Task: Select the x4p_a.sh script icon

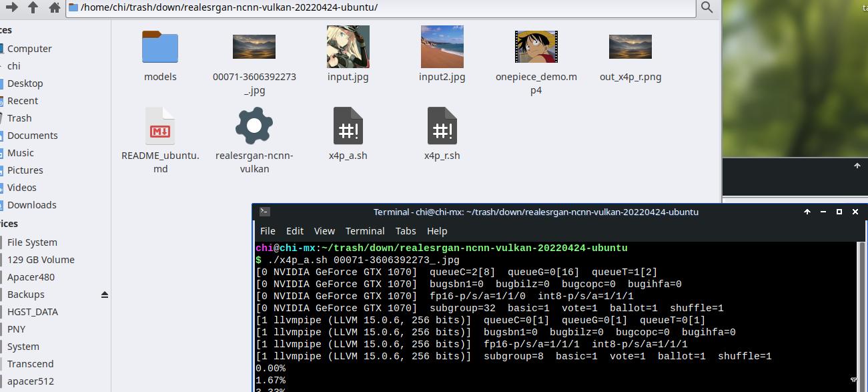Action: (x=348, y=126)
